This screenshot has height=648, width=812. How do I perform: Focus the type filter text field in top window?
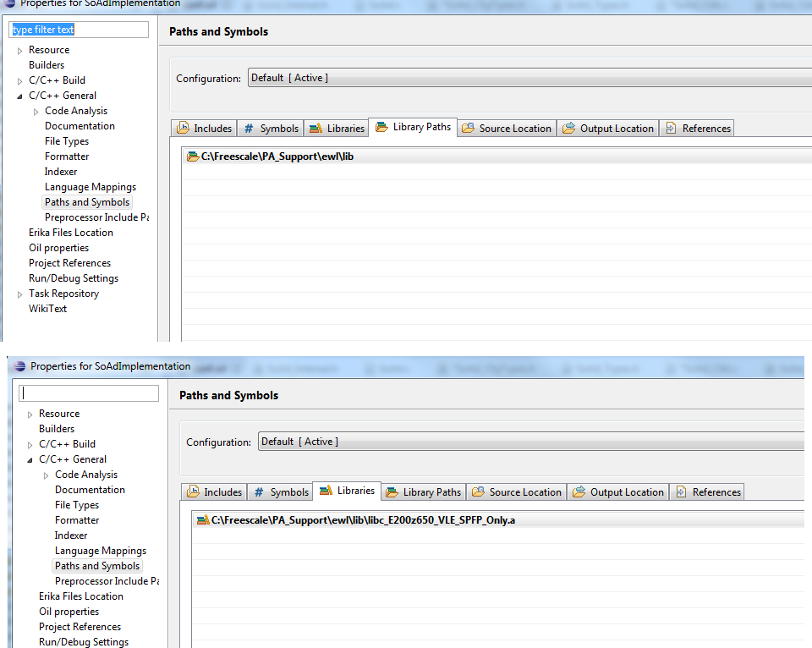tap(79, 30)
